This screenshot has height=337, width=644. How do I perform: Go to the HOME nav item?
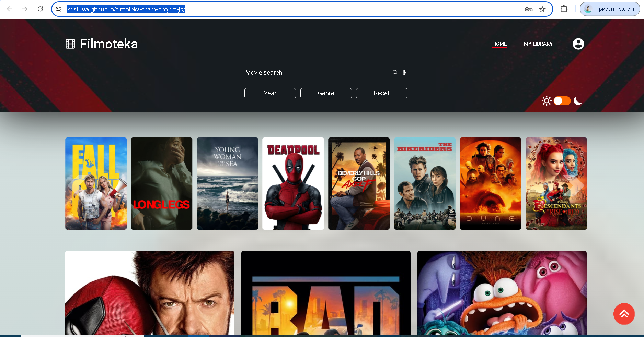499,44
